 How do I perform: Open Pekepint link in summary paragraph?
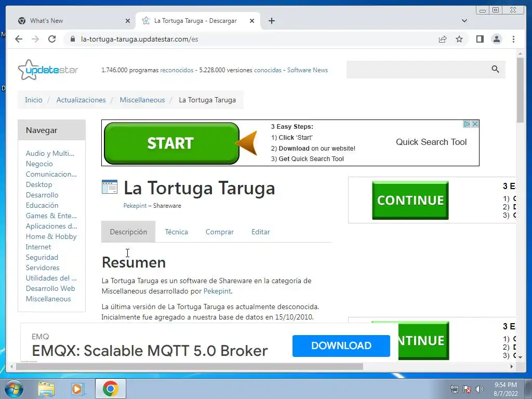pyautogui.click(x=217, y=291)
